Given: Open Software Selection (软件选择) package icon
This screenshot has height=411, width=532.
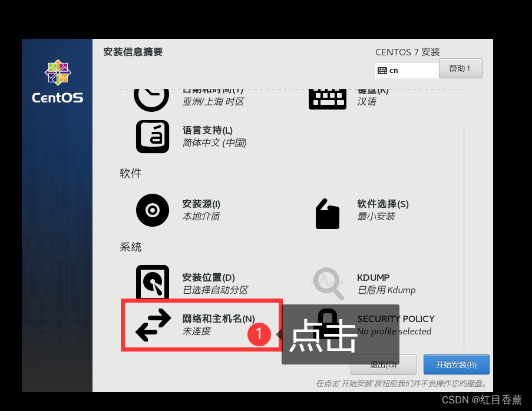Looking at the screenshot, I should click(x=328, y=213).
